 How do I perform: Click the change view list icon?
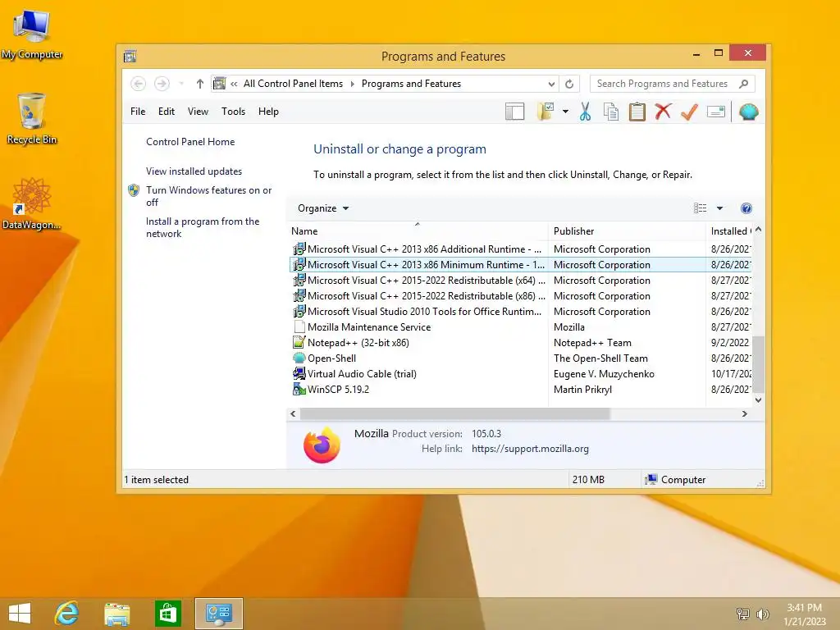click(x=700, y=208)
